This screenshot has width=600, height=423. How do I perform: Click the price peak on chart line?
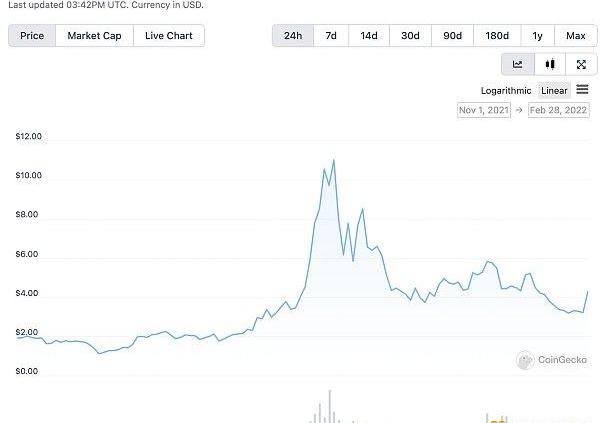click(x=333, y=160)
